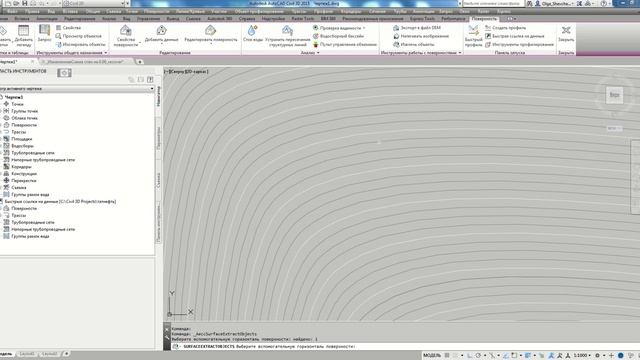The height and width of the screenshot is (360, 640).
Task: Click Quick Profile (Быстрый профиль)
Action: coord(473,35)
